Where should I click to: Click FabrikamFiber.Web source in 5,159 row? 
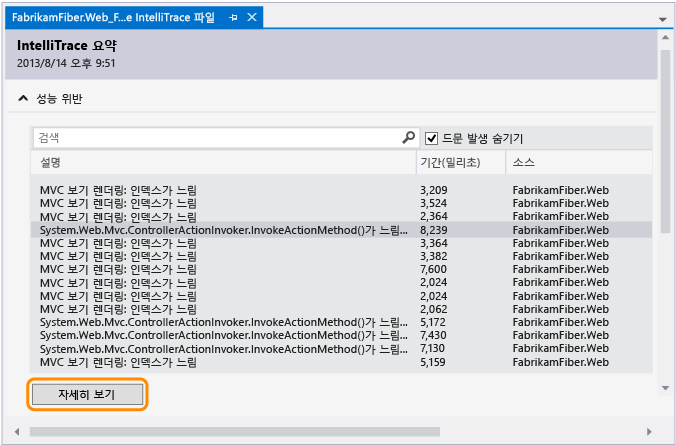point(560,362)
